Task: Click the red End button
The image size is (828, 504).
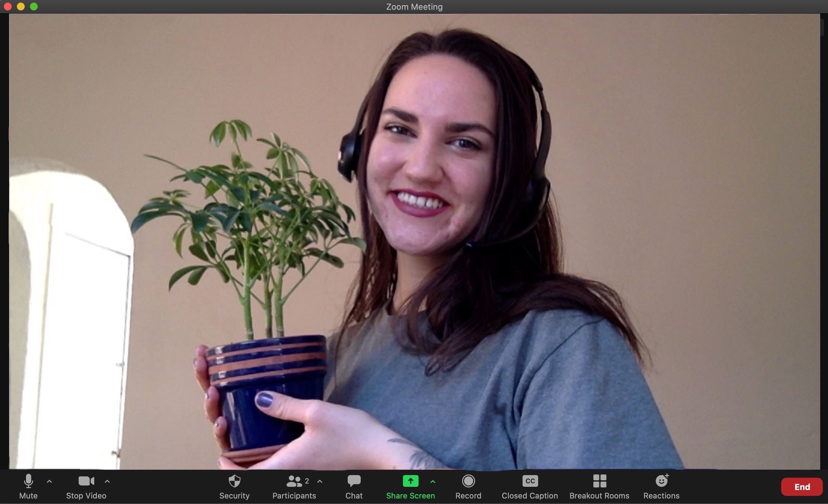Action: [802, 487]
